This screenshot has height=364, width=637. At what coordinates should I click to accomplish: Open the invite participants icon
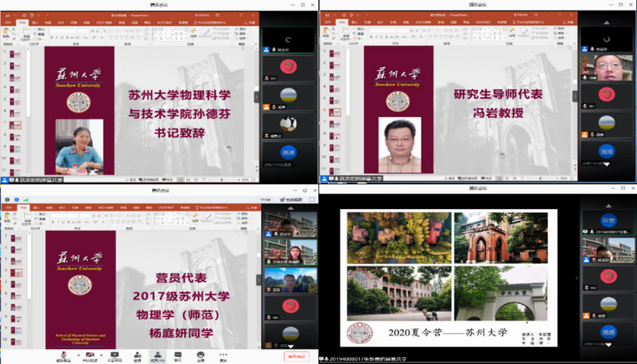click(137, 356)
